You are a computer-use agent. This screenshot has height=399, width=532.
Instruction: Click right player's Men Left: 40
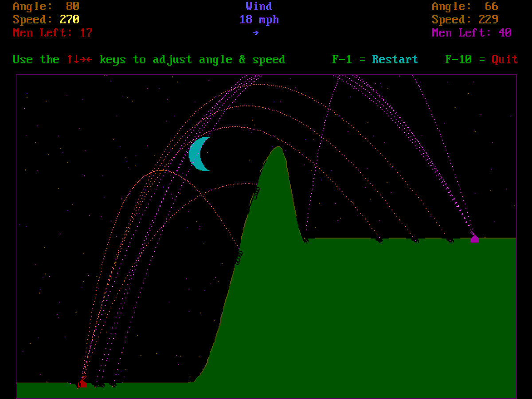tap(472, 33)
